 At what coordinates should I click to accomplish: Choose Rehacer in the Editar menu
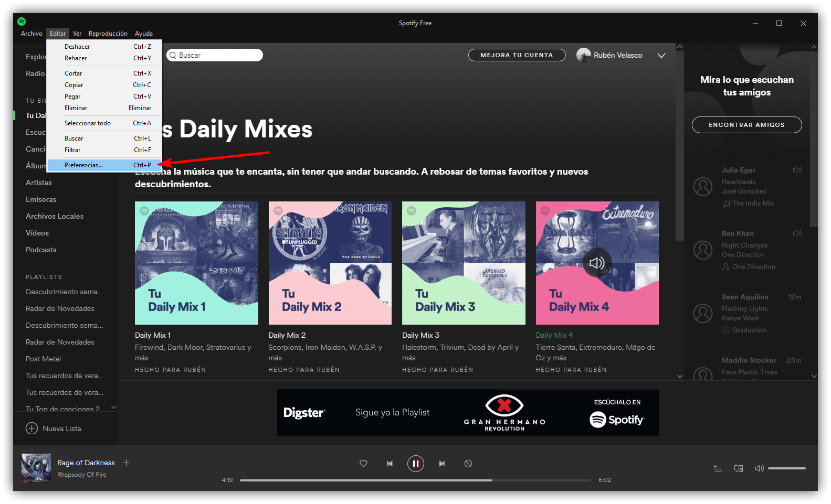pos(104,58)
